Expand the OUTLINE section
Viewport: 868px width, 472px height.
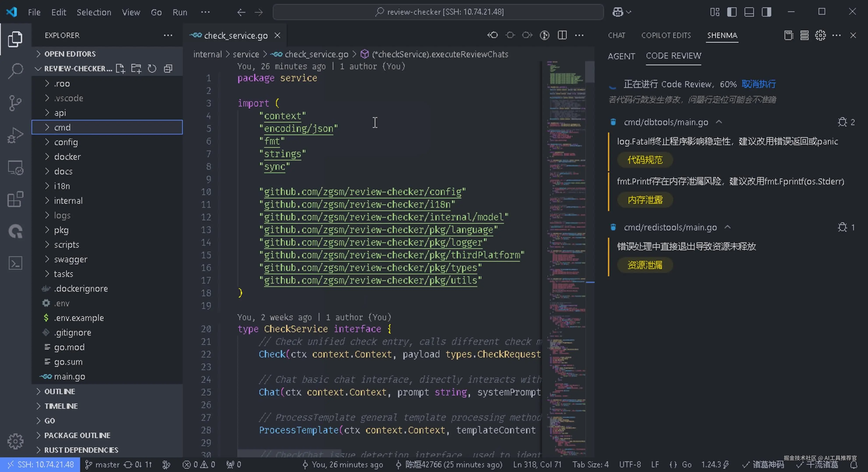[60, 391]
